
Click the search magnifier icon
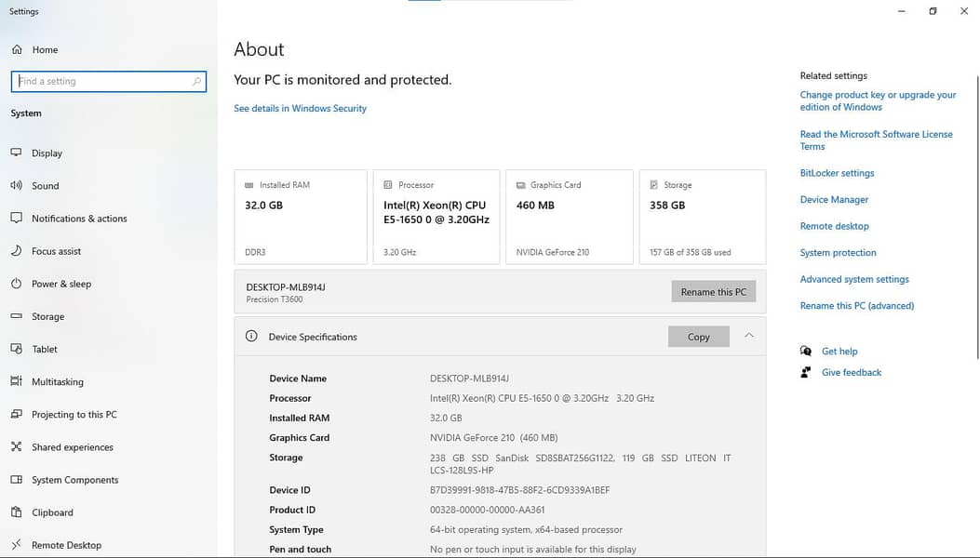196,81
